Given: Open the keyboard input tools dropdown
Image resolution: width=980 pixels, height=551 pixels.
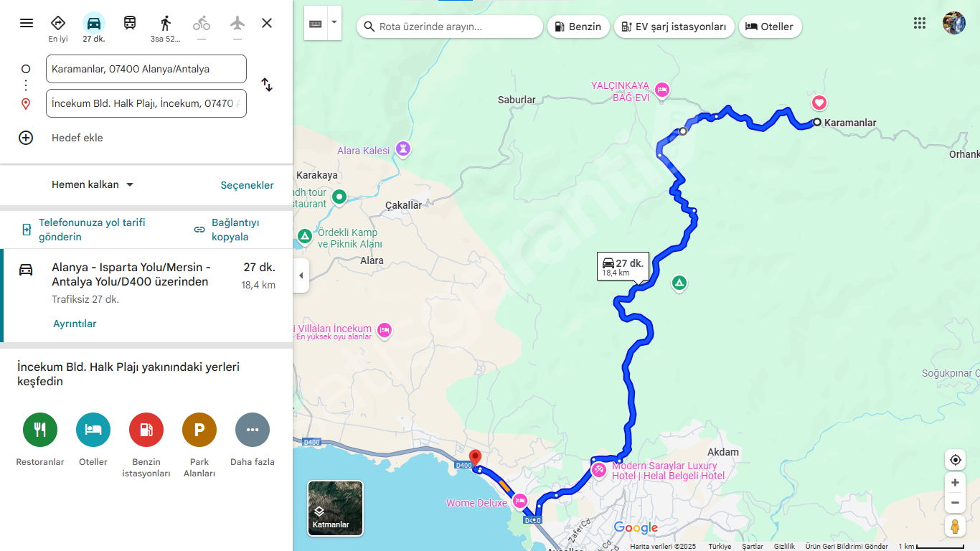Looking at the screenshot, I should (x=334, y=23).
